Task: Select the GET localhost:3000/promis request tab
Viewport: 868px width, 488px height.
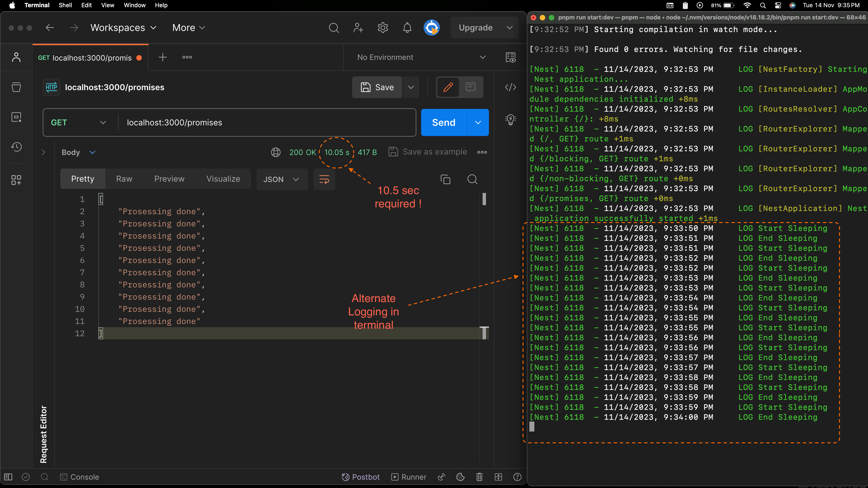Action: coord(90,58)
